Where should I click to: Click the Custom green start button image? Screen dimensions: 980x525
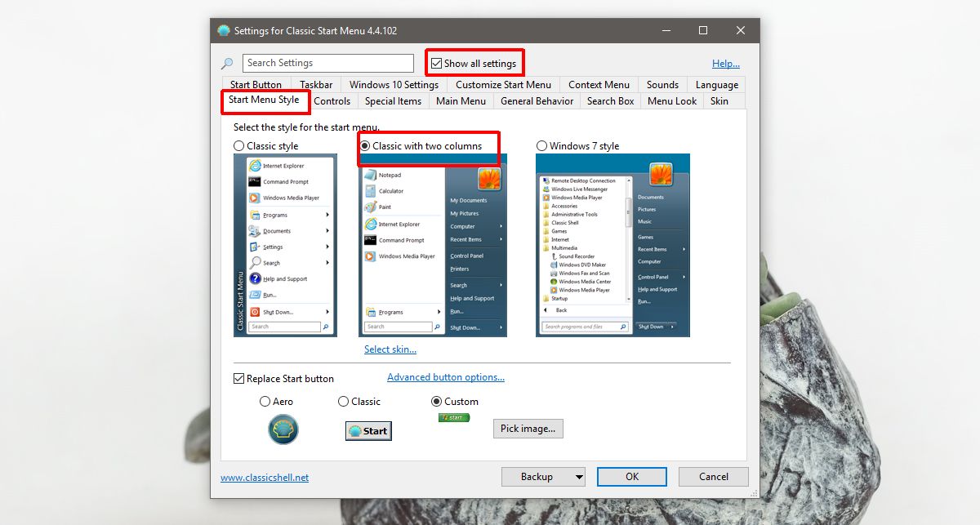[x=454, y=417]
